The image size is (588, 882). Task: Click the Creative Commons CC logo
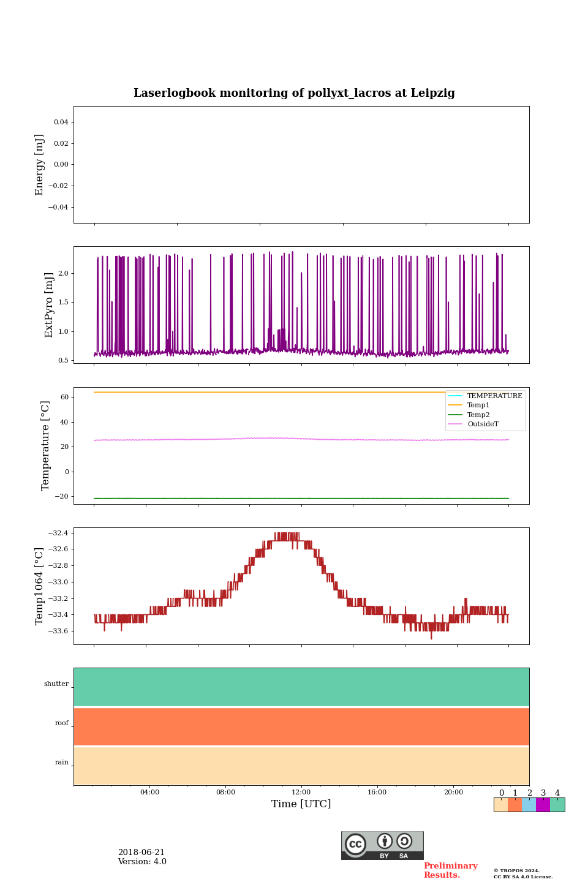click(x=355, y=844)
